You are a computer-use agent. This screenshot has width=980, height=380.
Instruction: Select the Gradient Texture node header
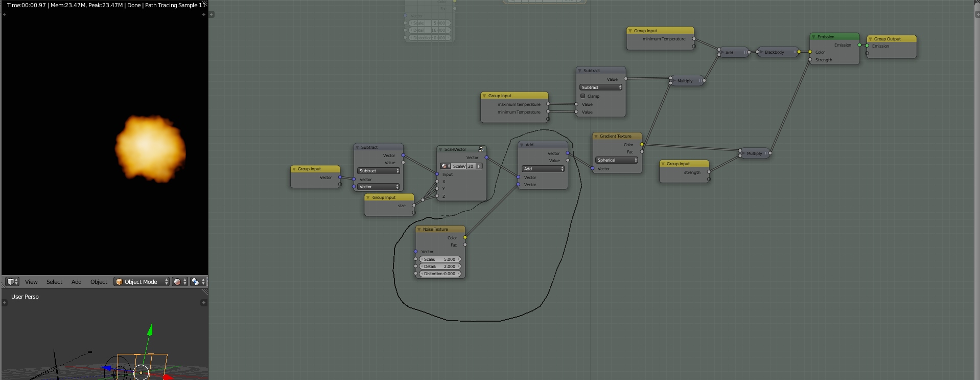point(617,136)
